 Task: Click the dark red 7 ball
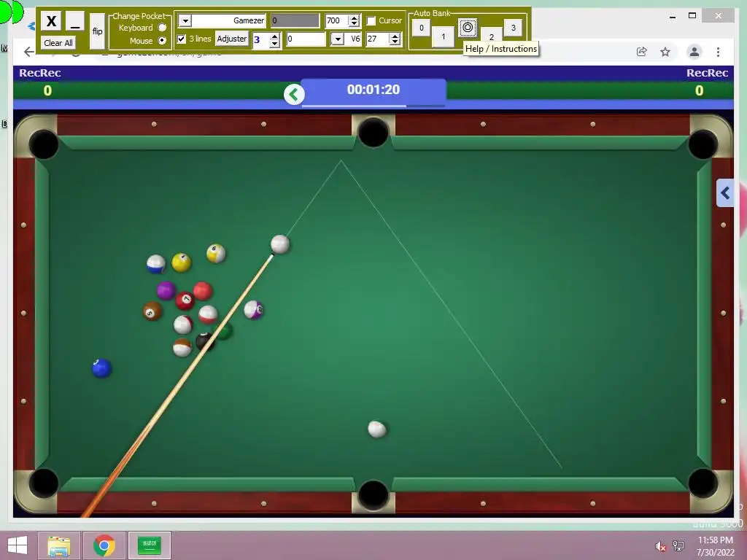click(x=185, y=300)
